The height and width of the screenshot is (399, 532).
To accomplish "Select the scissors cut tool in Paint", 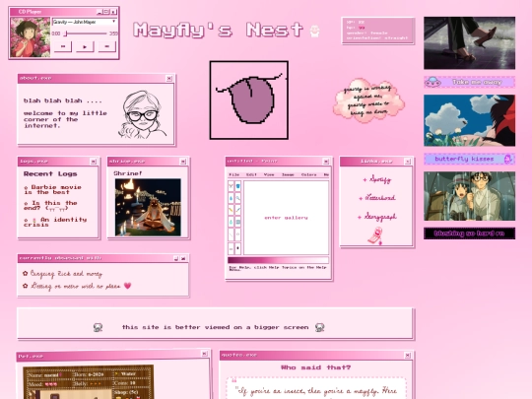I will pos(232,185).
